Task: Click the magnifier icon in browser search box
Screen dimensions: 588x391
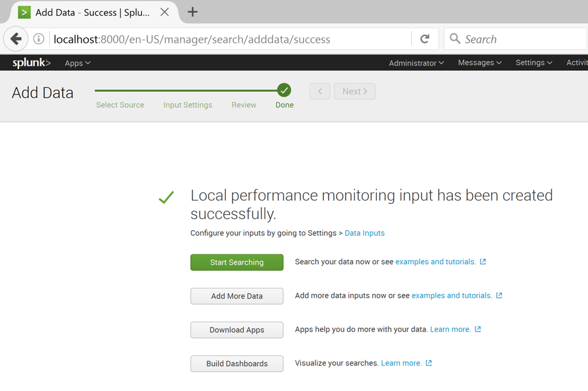Action: tap(455, 39)
